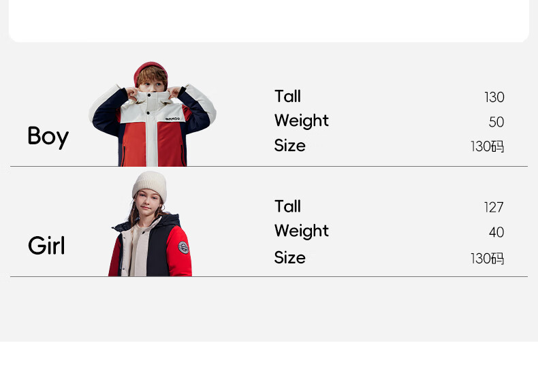Click the logo strip on boy's jacket
The width and height of the screenshot is (538, 392).
(x=172, y=118)
